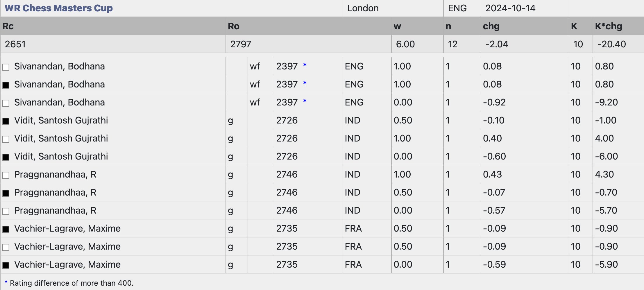Open the WR Chess Masters Cup link
644x290 pixels.
(59, 8)
